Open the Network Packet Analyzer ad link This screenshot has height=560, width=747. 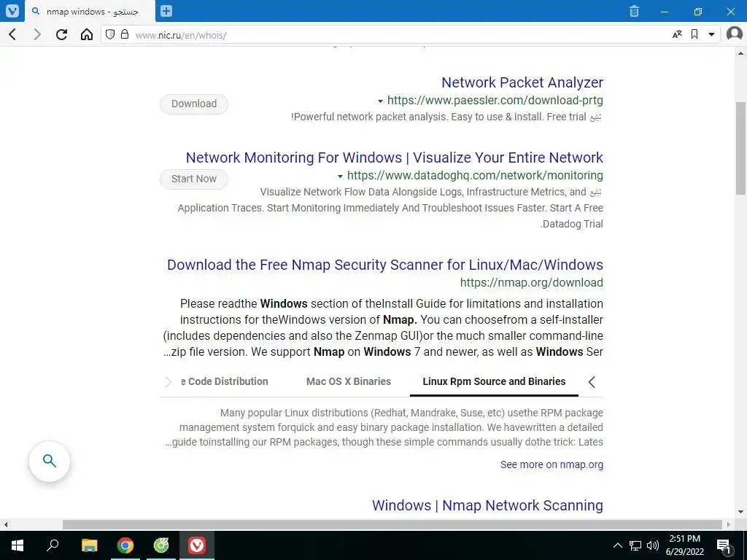click(x=522, y=82)
